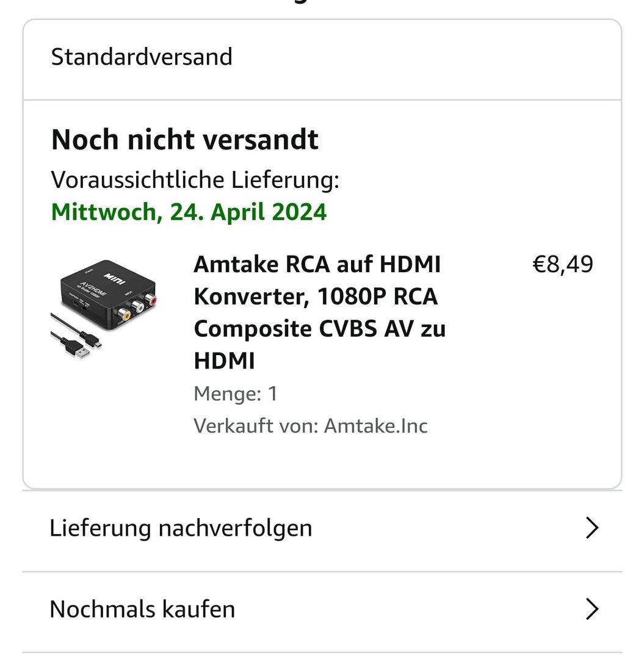Open the Lieferung nachverfolgen row
This screenshot has height=659, width=644.
coord(181,528)
